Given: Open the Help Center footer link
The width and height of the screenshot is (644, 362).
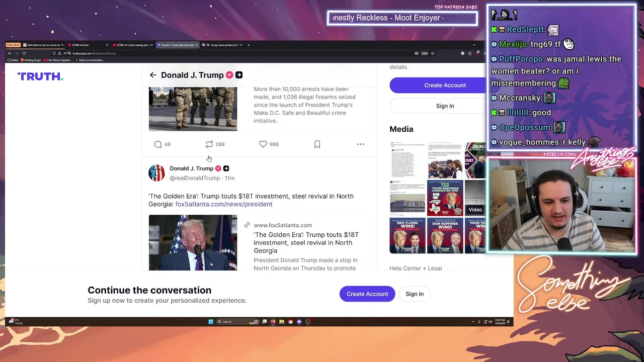Looking at the screenshot, I should click(405, 268).
